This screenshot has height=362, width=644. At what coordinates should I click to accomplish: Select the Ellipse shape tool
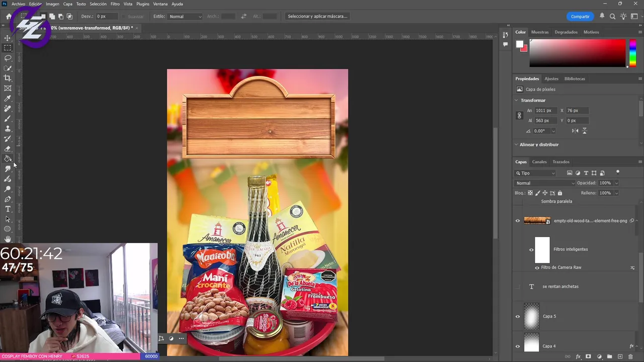[8, 229]
